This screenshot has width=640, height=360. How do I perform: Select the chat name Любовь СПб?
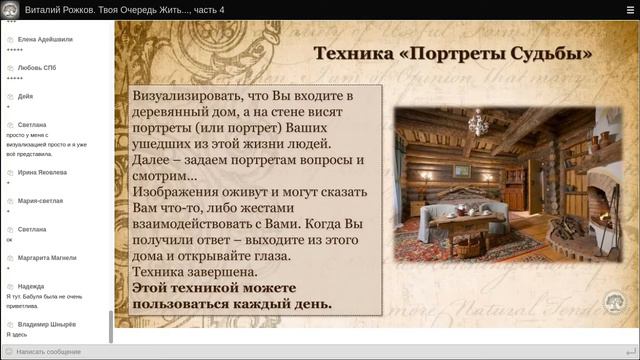pos(37,68)
